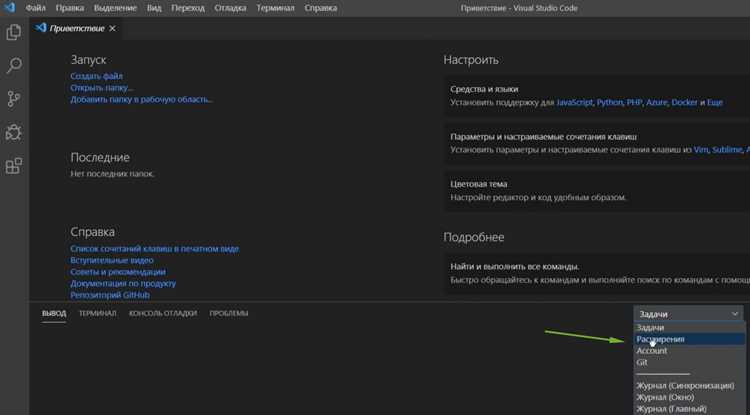Image resolution: width=750 pixels, height=415 pixels.
Task: Choose Журнал (Главный) in channel list
Action: coord(690,409)
